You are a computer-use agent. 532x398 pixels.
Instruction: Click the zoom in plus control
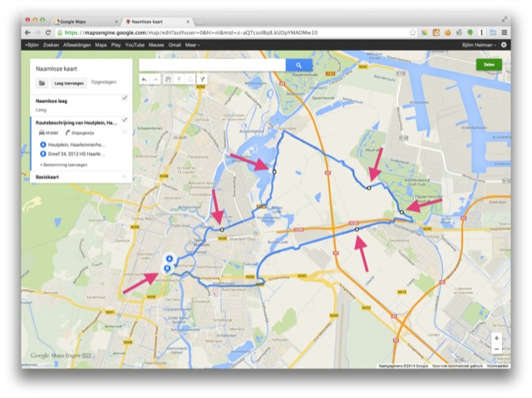[x=496, y=338]
